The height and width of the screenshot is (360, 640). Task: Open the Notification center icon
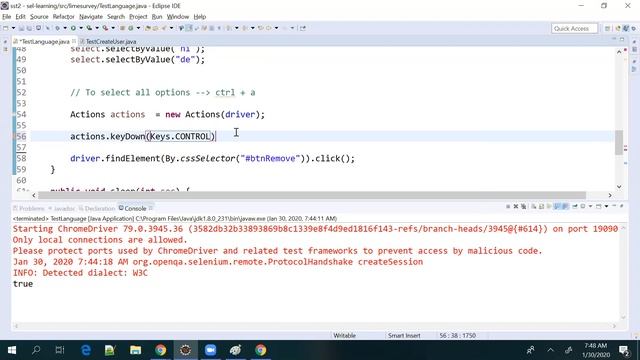[x=624, y=350]
